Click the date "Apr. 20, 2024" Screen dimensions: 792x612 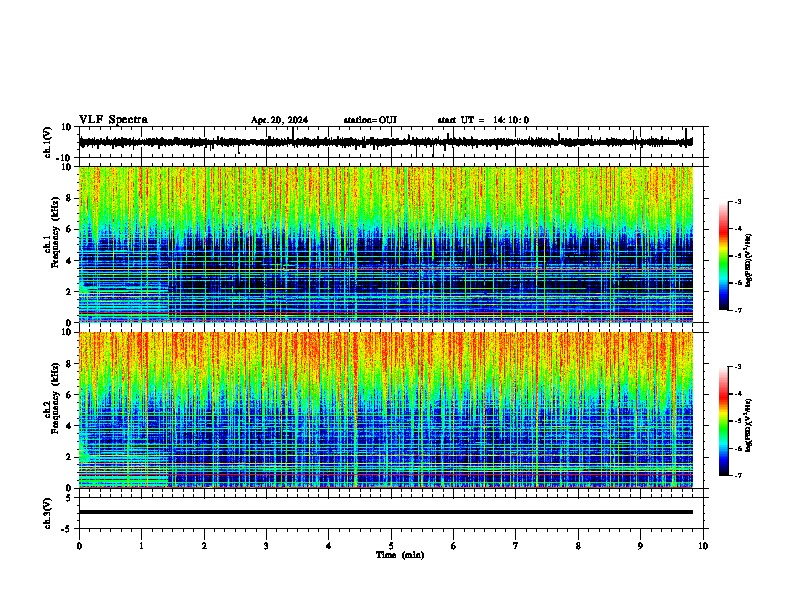point(279,120)
